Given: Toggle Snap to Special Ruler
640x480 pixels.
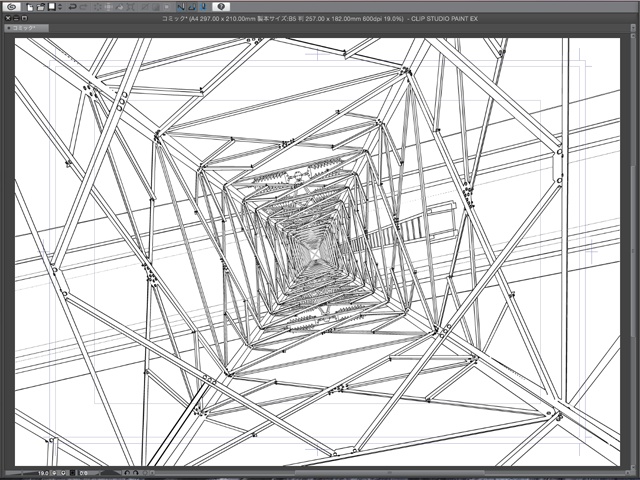Looking at the screenshot, I should tap(192, 7).
